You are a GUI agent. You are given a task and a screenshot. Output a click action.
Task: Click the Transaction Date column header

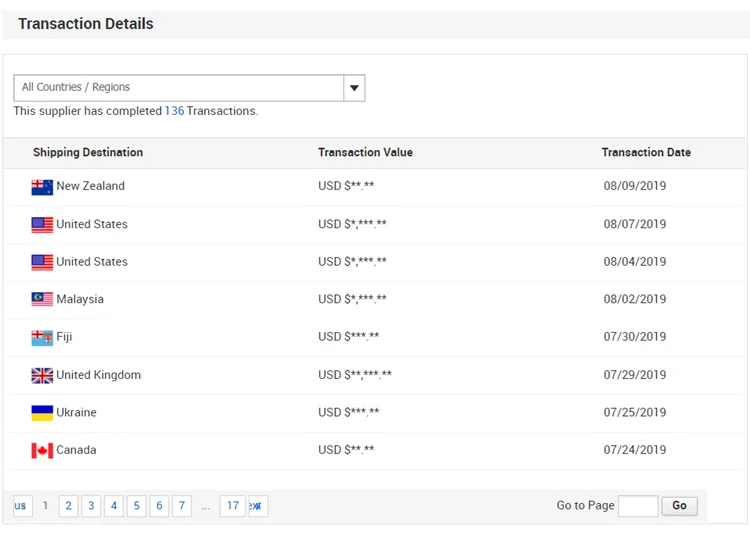pyautogui.click(x=646, y=153)
